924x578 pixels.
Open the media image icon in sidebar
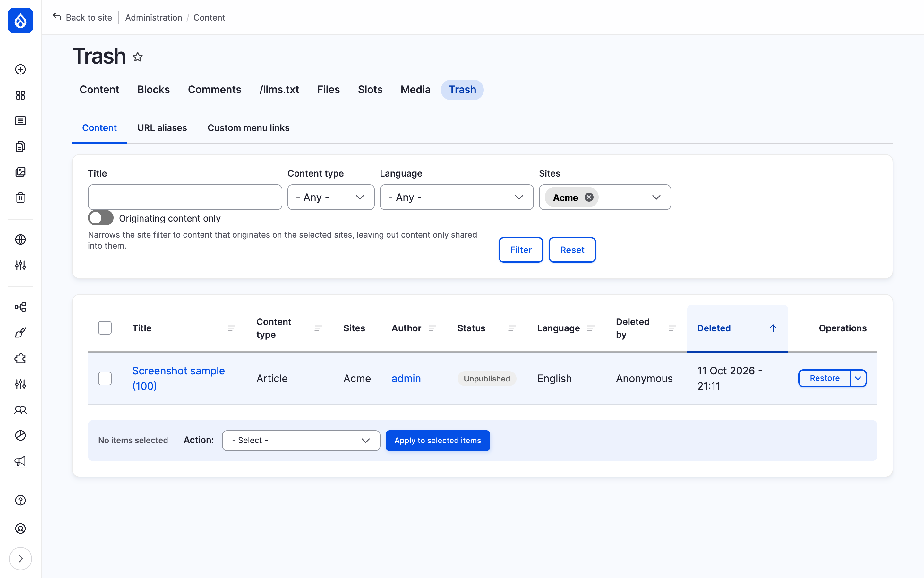[x=20, y=172]
